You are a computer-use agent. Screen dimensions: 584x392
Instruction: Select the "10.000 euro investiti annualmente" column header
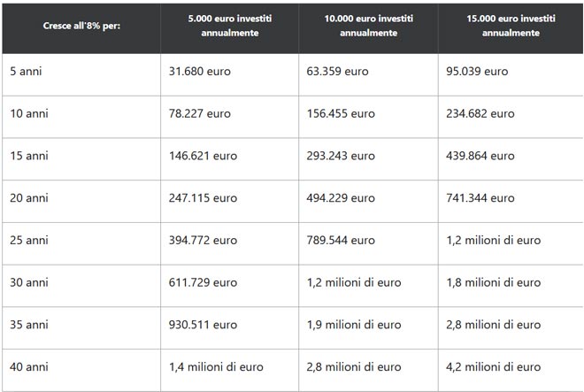(x=368, y=26)
